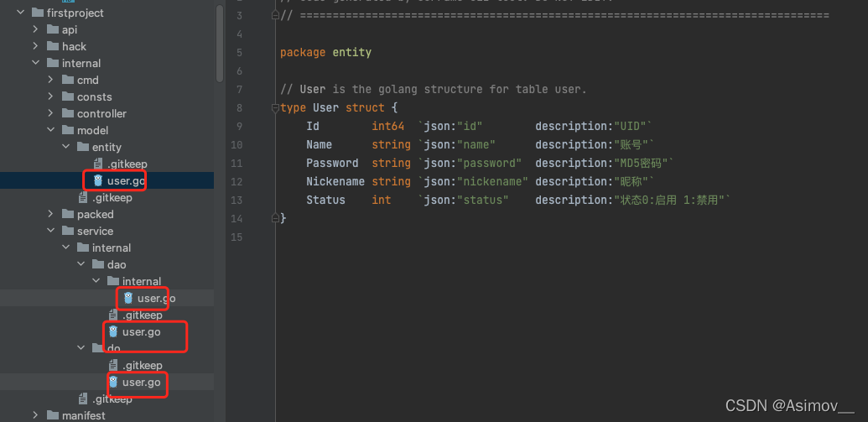
Task: Collapse the dao folder chevron
Action: pos(81,264)
